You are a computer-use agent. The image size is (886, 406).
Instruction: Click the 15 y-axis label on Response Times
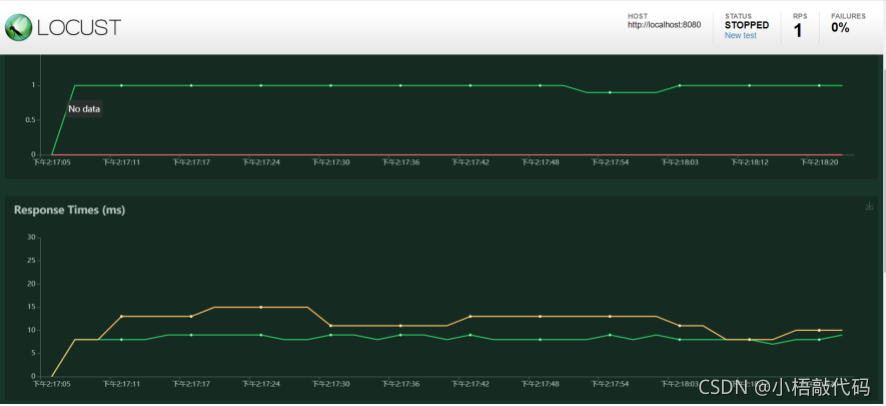[x=32, y=307]
